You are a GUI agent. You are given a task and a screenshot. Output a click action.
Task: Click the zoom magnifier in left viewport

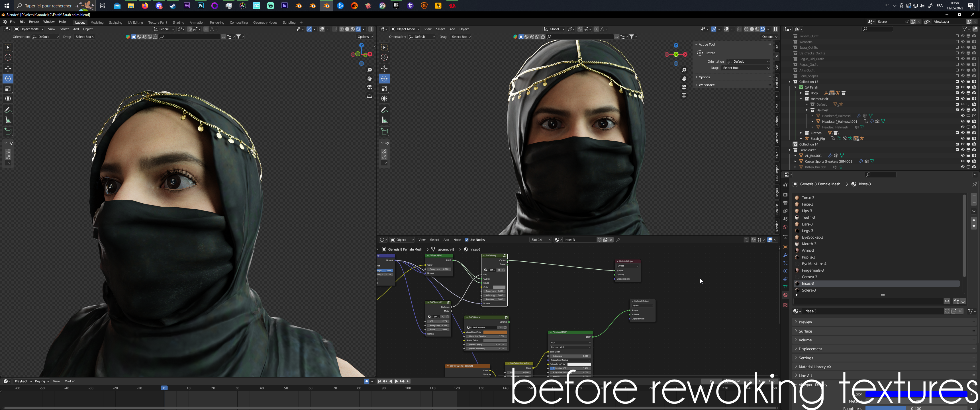tap(369, 70)
